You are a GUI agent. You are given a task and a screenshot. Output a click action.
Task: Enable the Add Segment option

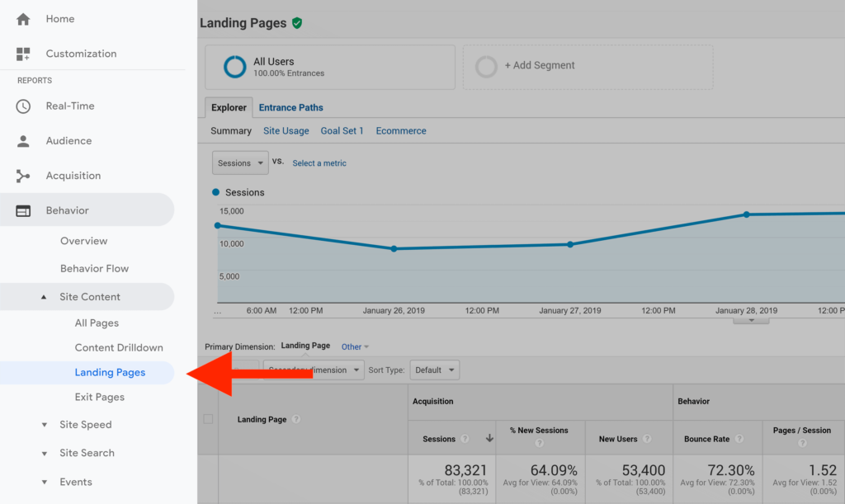pos(486,67)
